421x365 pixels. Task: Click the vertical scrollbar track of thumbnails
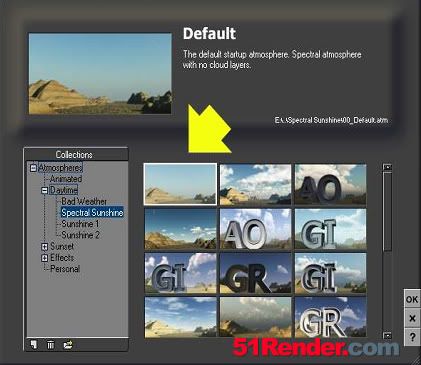(x=387, y=251)
